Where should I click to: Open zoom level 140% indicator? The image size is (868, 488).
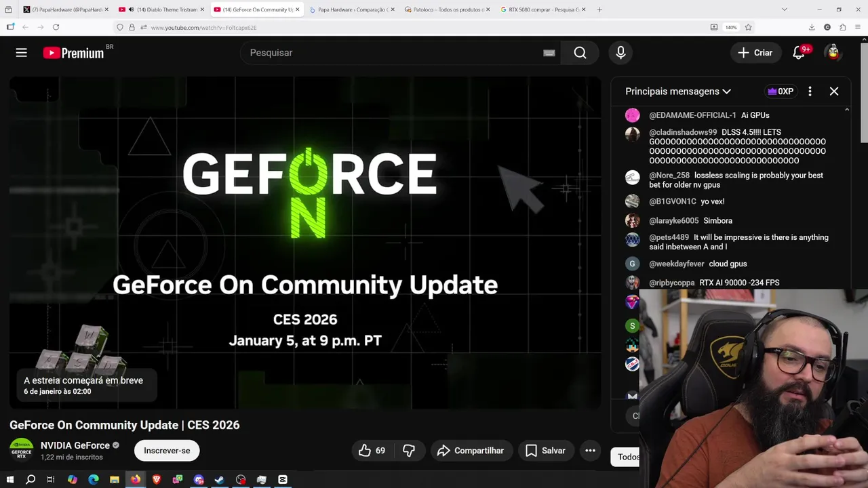[x=731, y=27]
